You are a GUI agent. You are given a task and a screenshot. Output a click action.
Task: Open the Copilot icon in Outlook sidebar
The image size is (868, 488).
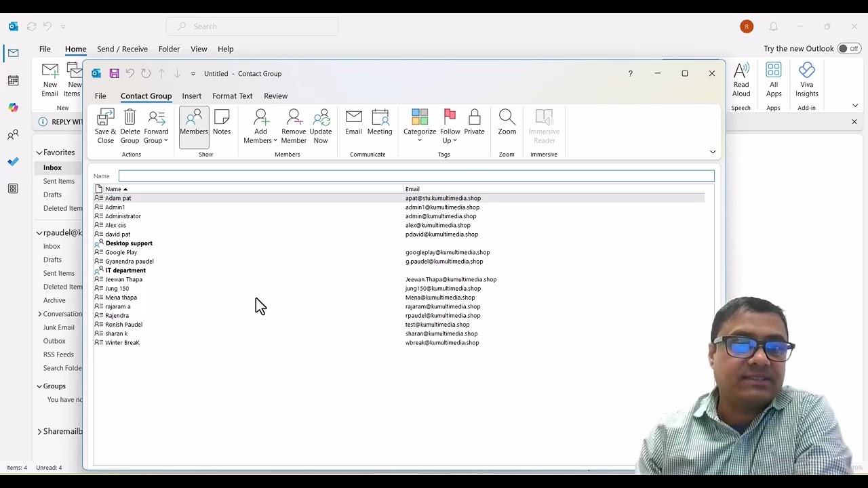tap(14, 108)
